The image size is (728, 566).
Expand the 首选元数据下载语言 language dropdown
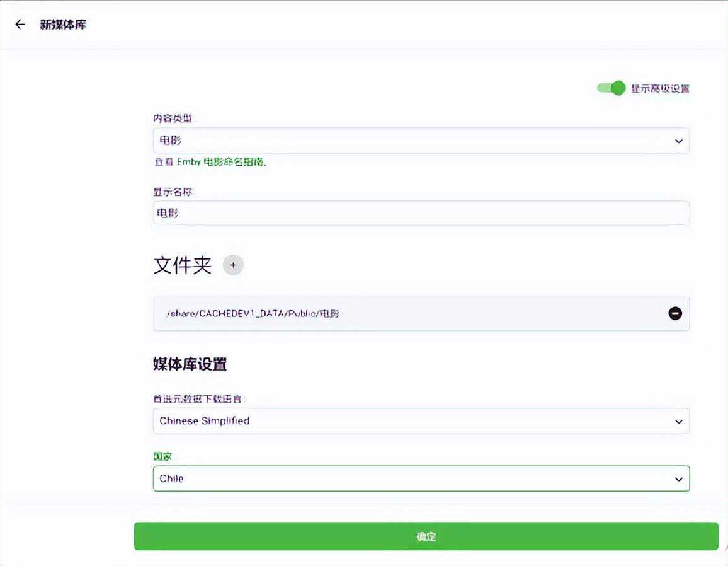pyautogui.click(x=409, y=421)
